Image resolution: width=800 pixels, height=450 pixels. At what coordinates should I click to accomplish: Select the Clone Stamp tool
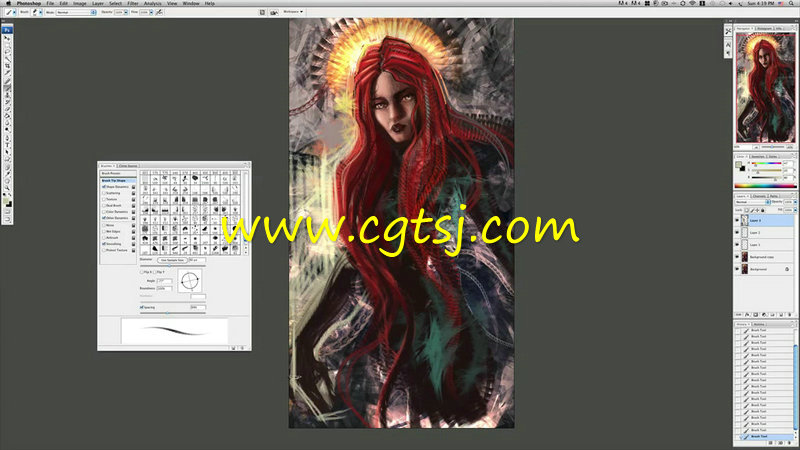[7, 95]
